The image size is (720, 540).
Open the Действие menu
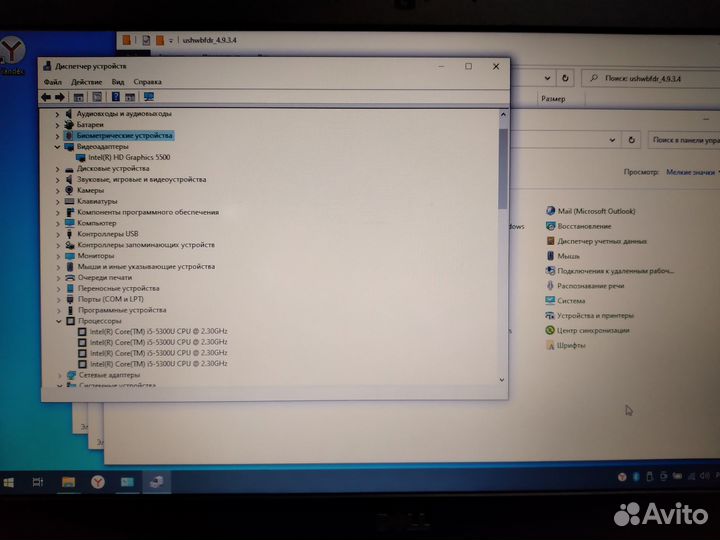(86, 82)
